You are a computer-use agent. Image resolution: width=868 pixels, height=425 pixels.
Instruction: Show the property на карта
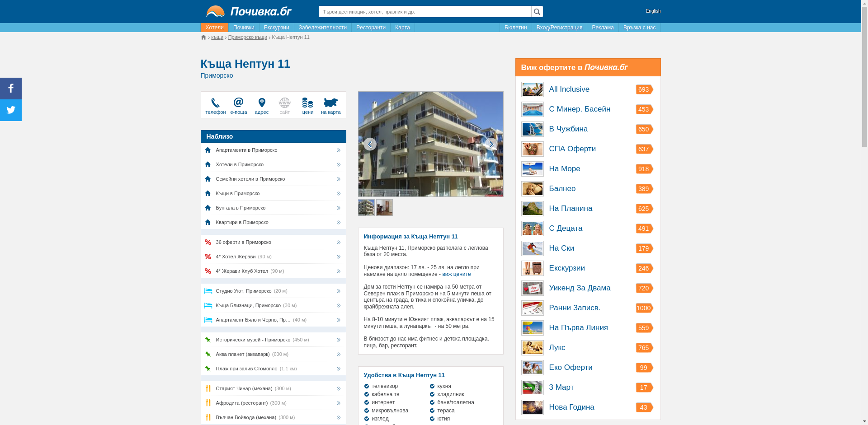[x=330, y=103]
